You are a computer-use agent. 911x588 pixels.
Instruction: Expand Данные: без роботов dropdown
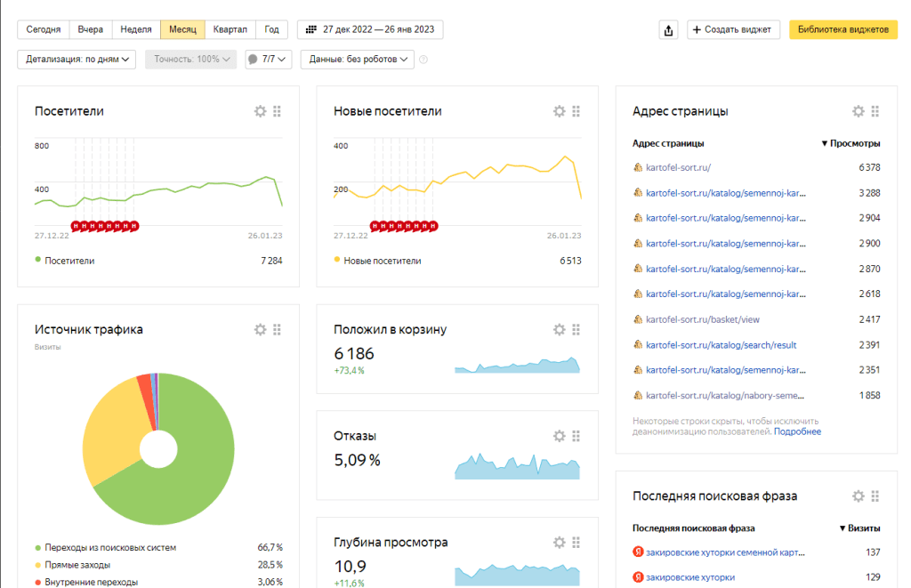358,60
